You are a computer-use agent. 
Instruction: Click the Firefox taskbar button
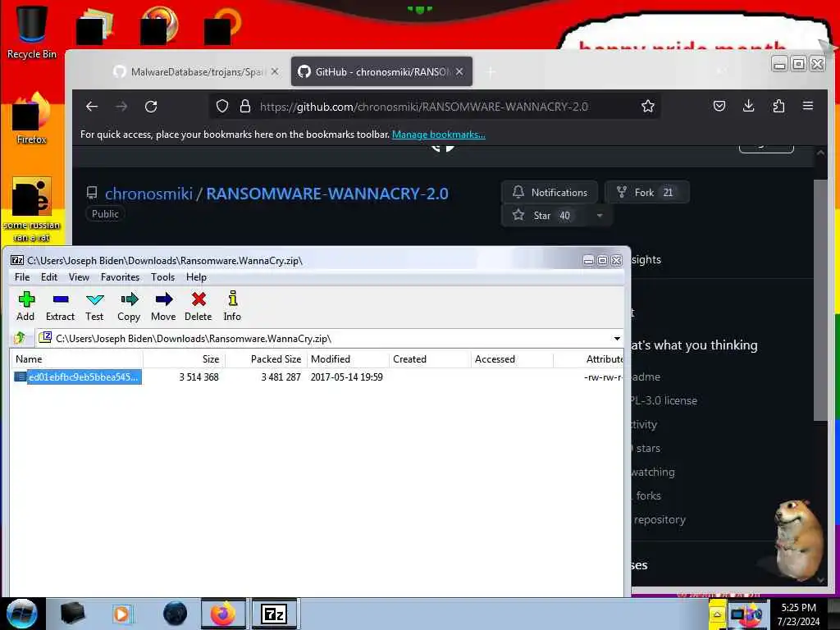click(x=223, y=614)
